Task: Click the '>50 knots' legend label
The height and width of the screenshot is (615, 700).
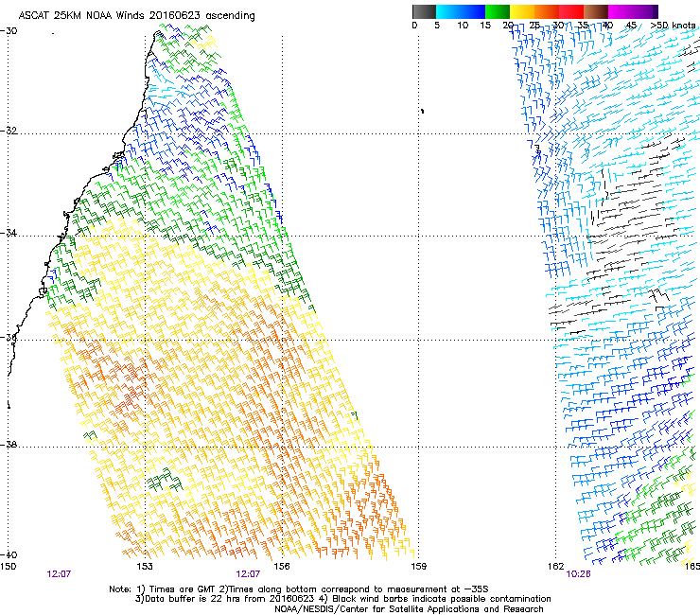Action: tap(674, 26)
